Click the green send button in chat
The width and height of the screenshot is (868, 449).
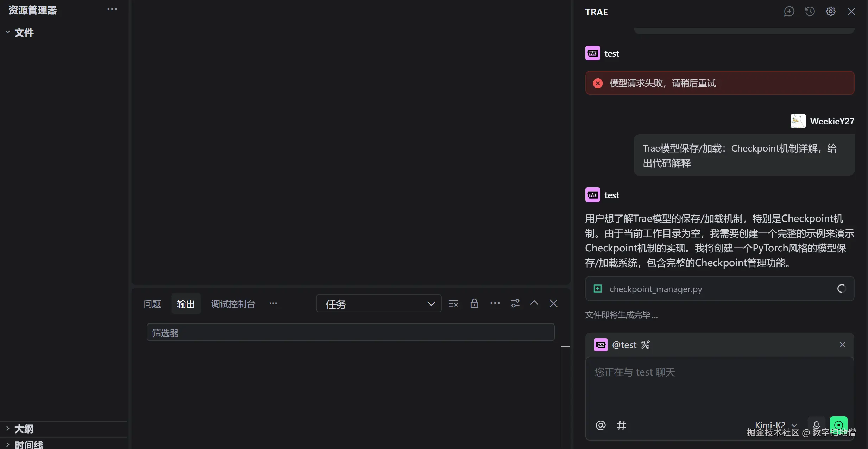(x=838, y=425)
